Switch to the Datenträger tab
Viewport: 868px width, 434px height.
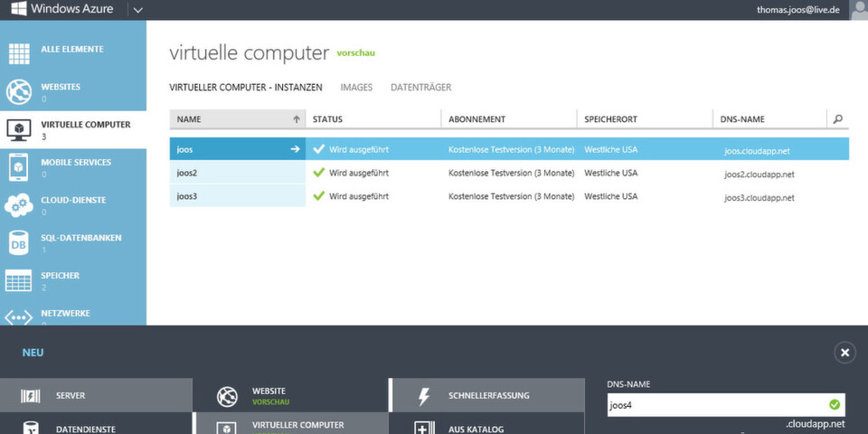(x=420, y=88)
